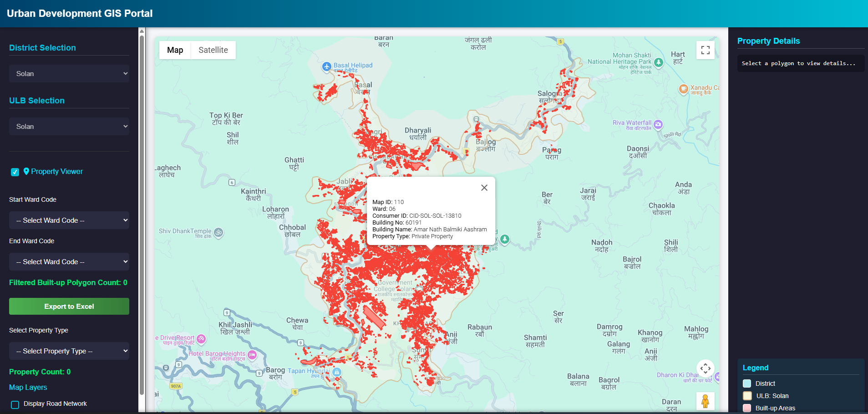Enable Display Road Network

pyautogui.click(x=15, y=404)
